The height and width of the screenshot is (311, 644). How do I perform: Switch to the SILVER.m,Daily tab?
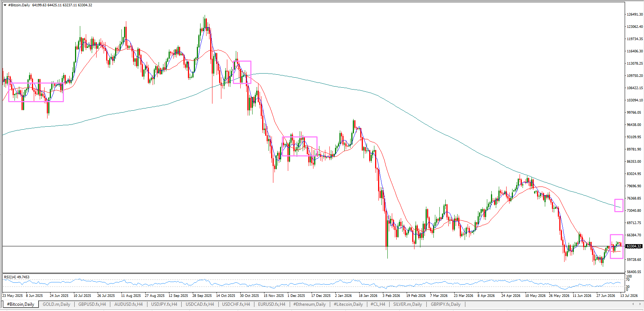tap(407, 304)
